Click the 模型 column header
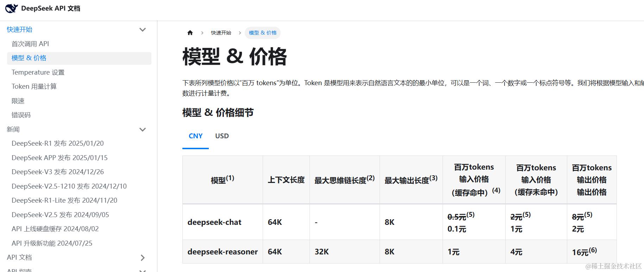The width and height of the screenshot is (644, 272). pos(223,180)
